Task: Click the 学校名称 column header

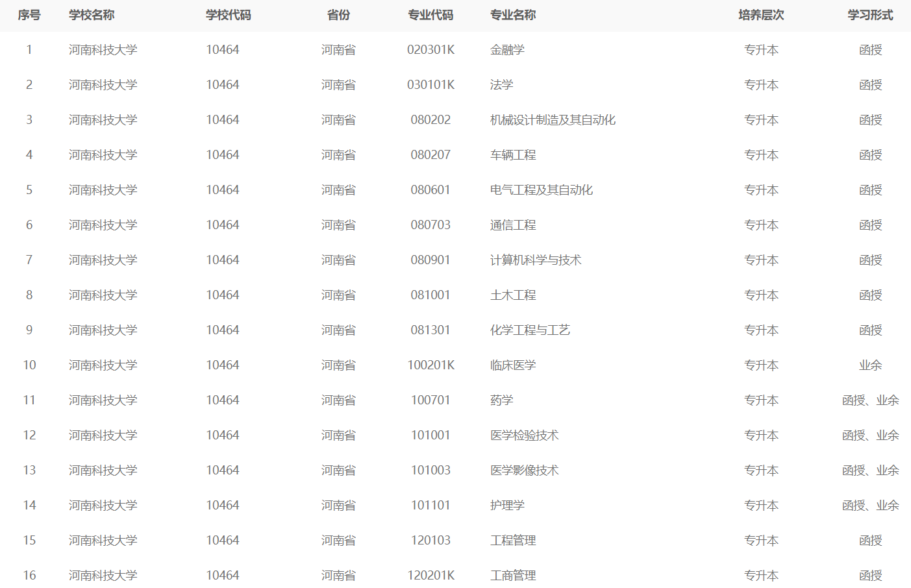Action: pos(92,15)
